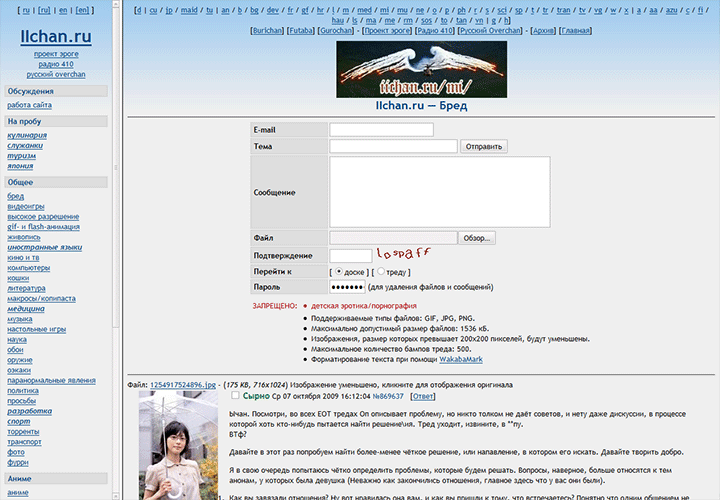The height and width of the screenshot is (500, 720).
Task: Open 'Радио 410' link in top bar
Action: [x=435, y=31]
